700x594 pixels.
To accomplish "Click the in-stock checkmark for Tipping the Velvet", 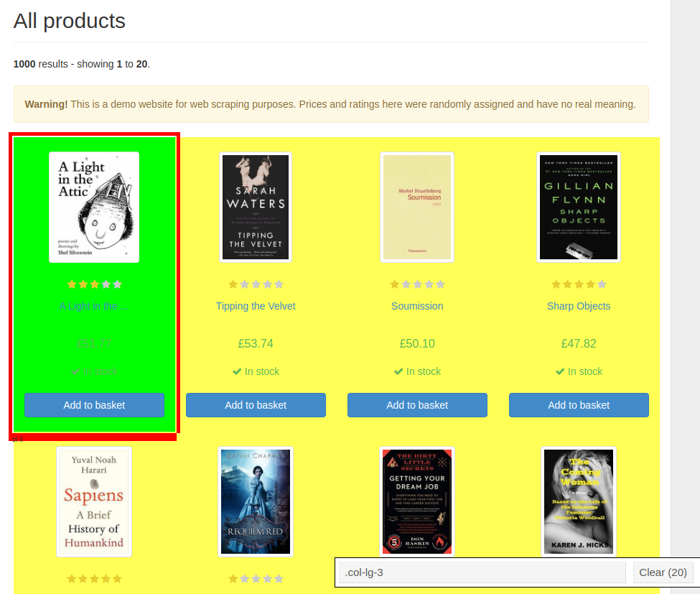I will (x=237, y=371).
